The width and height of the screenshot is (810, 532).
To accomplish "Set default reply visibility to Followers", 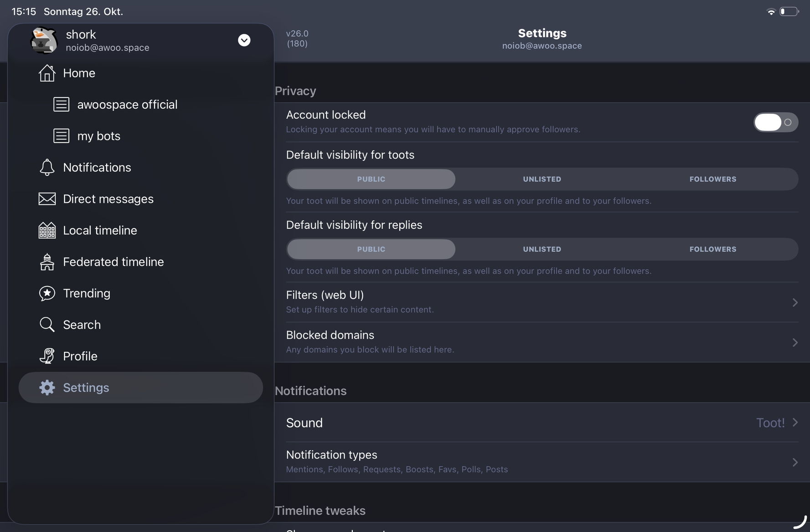I will point(712,249).
